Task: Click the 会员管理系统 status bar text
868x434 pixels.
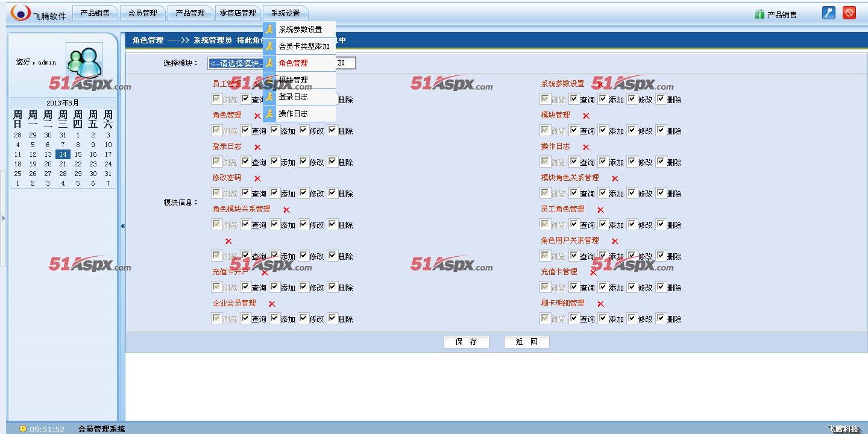Action: click(x=102, y=429)
